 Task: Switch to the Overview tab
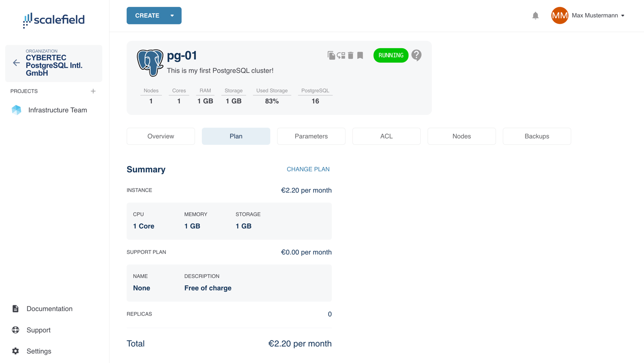[161, 136]
